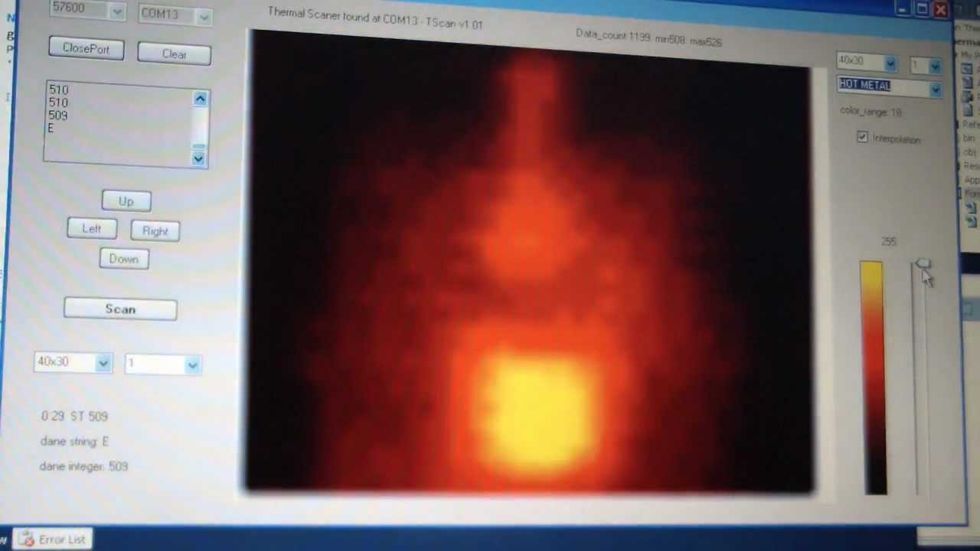
Task: Click the hot metal color scale bar
Action: pos(874,378)
